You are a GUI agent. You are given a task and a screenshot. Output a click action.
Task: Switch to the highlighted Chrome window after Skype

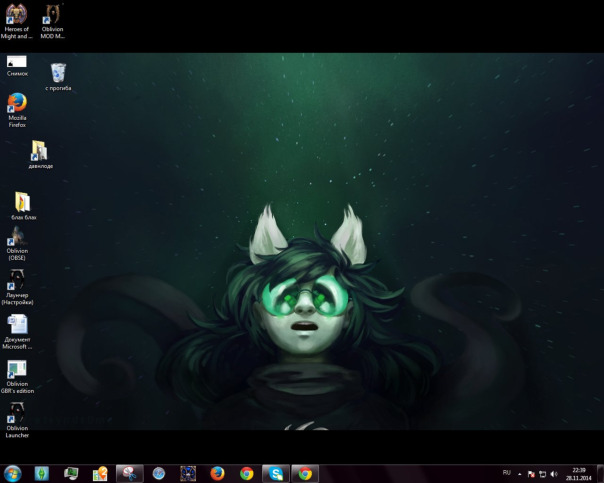pos(305,473)
